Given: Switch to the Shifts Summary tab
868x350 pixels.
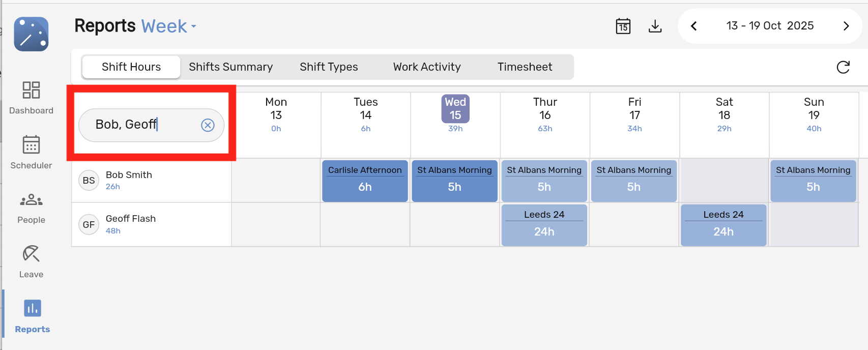Looking at the screenshot, I should (230, 67).
